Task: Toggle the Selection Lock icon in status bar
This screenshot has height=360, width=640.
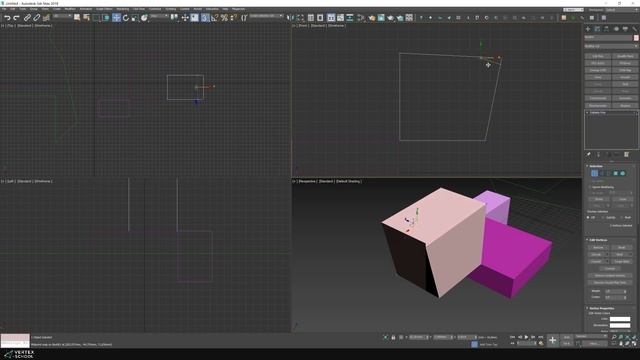Action: [x=393, y=337]
